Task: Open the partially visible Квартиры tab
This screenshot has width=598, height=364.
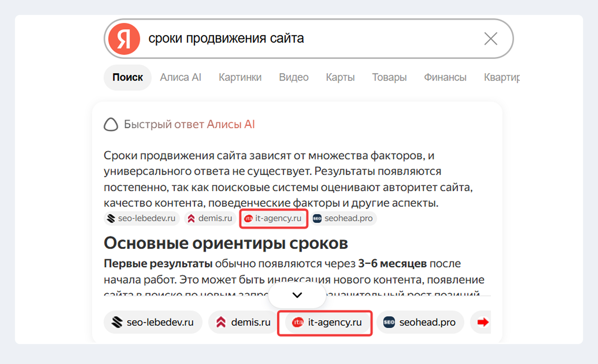Action: point(502,77)
